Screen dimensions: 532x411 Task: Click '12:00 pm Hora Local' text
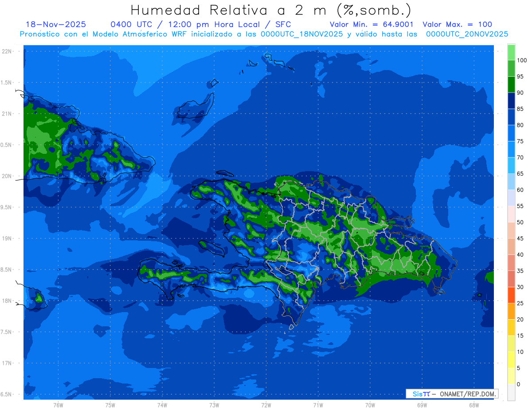213,24
